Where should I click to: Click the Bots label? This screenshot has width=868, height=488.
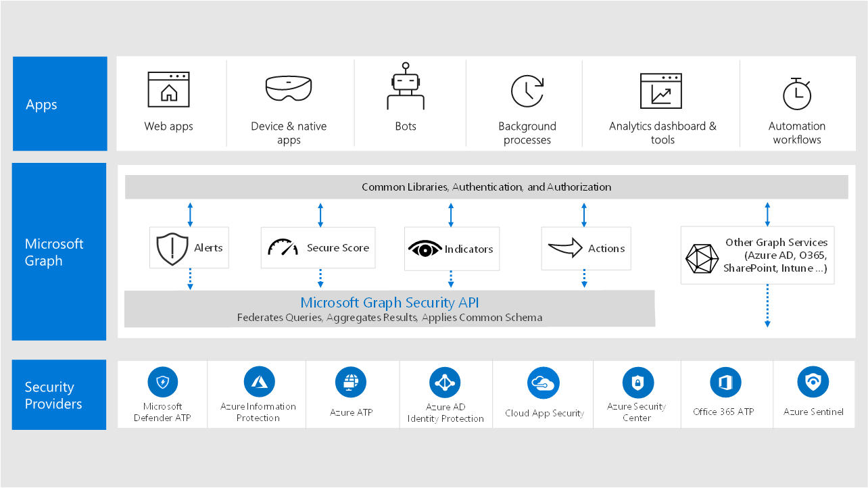[406, 126]
